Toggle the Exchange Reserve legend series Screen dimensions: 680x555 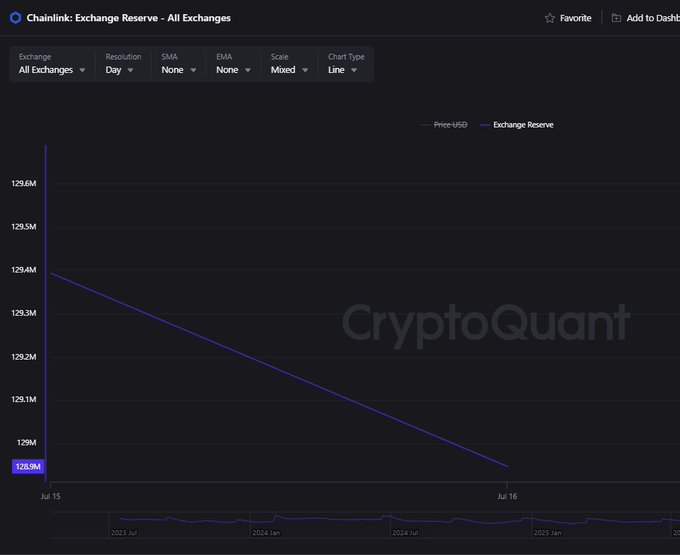(517, 125)
